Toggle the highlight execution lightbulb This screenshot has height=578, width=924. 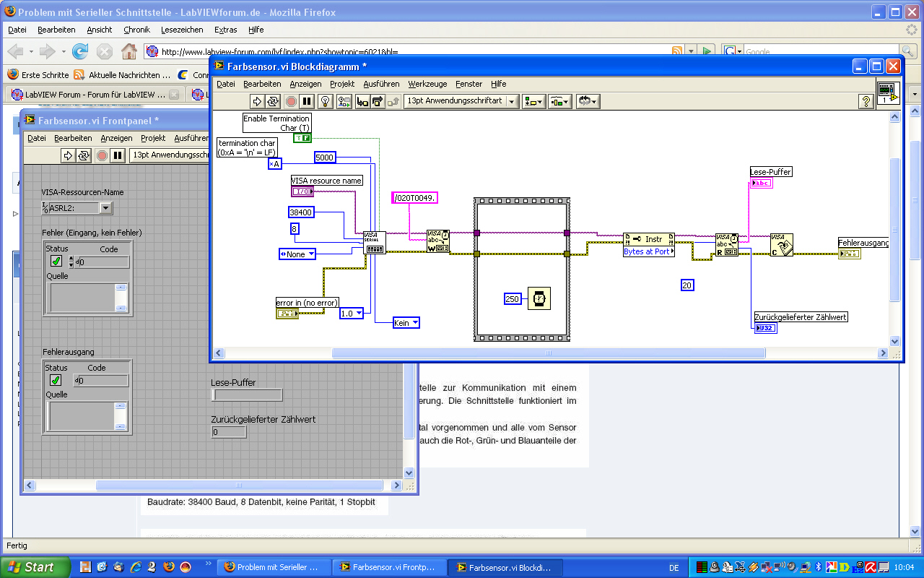click(326, 101)
